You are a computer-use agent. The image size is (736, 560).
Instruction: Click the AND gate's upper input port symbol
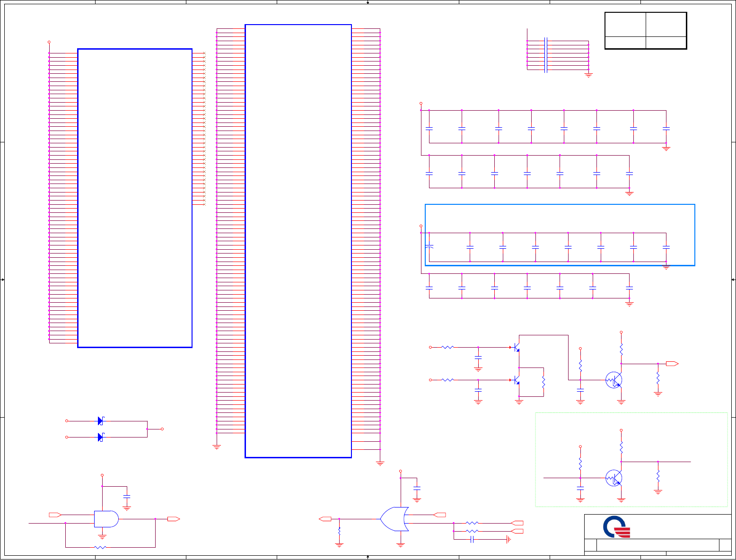coord(55,515)
